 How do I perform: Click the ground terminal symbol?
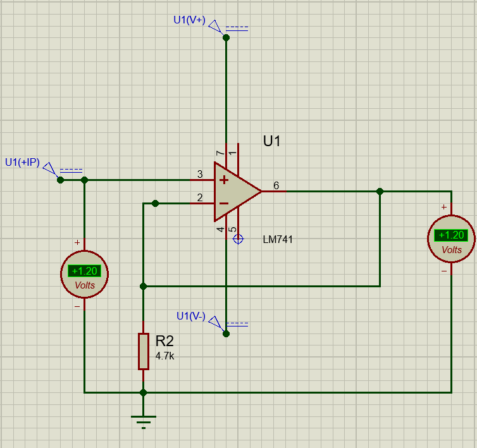143,422
